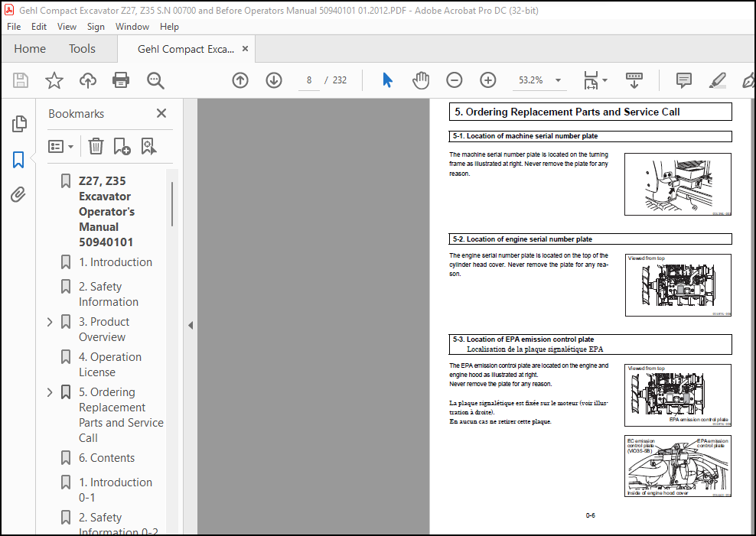Screen dimensions: 756x536
Task: Open the Edit menu
Action: [x=39, y=27]
